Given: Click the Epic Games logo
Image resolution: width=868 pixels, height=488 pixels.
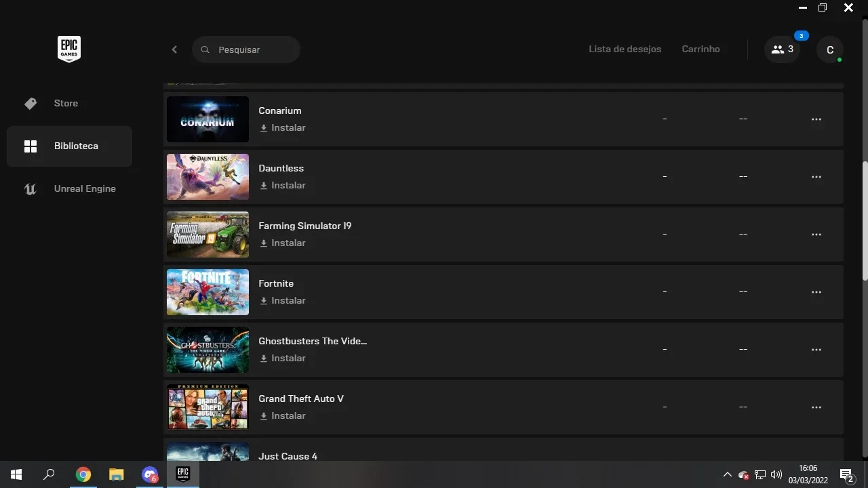Looking at the screenshot, I should (x=69, y=49).
